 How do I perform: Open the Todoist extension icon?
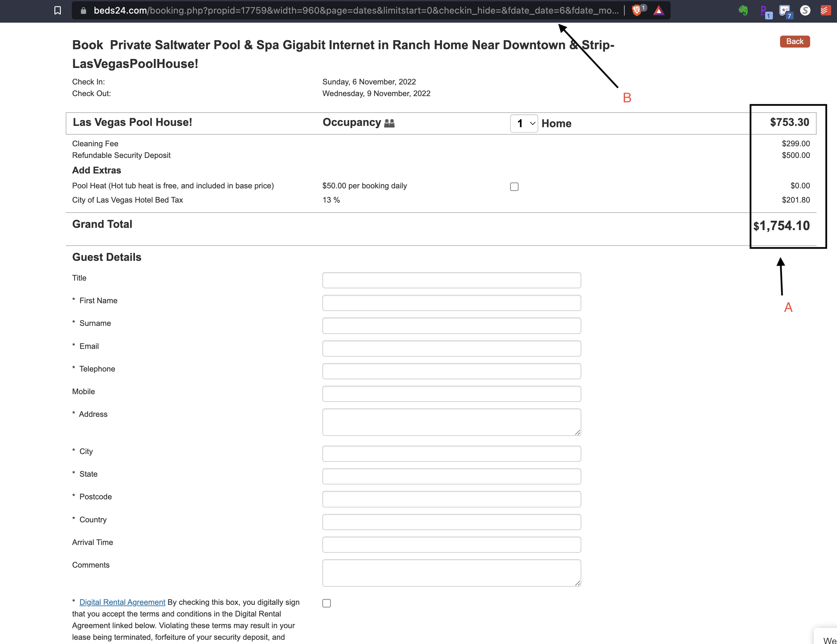click(x=824, y=10)
